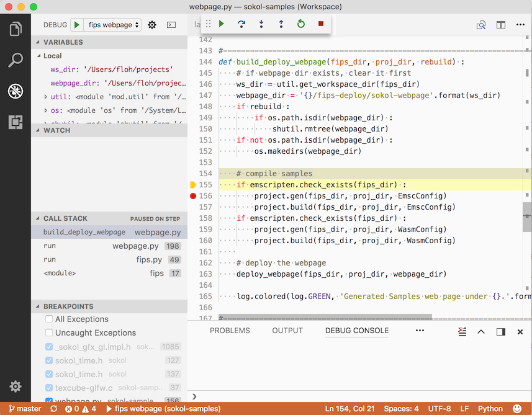Screen dimensions: 532x415
Task: Open the Debug view in activity bar
Action: point(16,91)
